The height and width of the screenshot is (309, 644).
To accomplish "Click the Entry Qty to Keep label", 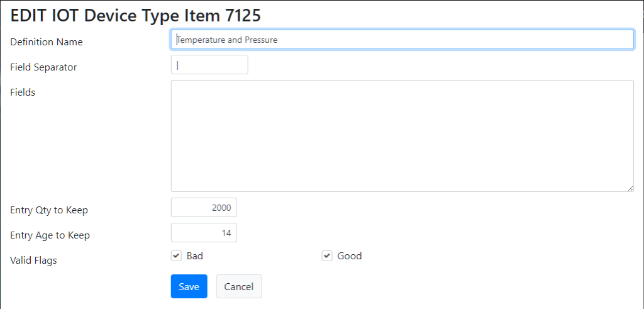I will pos(49,210).
